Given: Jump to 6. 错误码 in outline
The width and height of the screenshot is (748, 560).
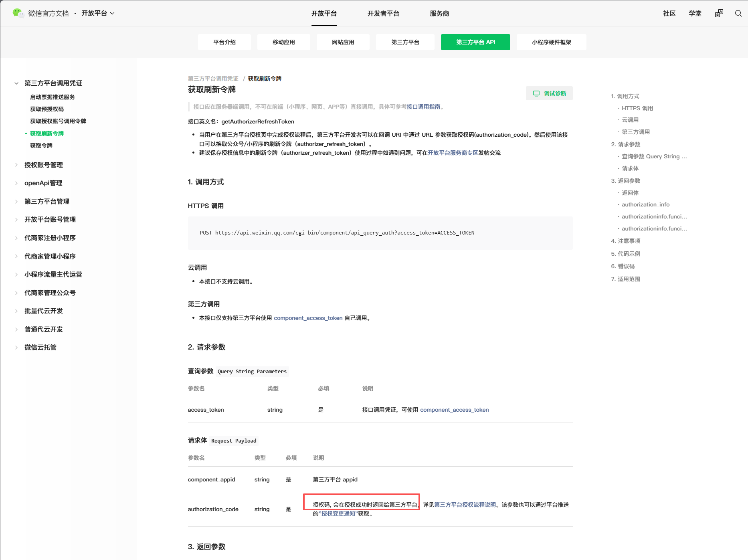Looking at the screenshot, I should tap(623, 266).
